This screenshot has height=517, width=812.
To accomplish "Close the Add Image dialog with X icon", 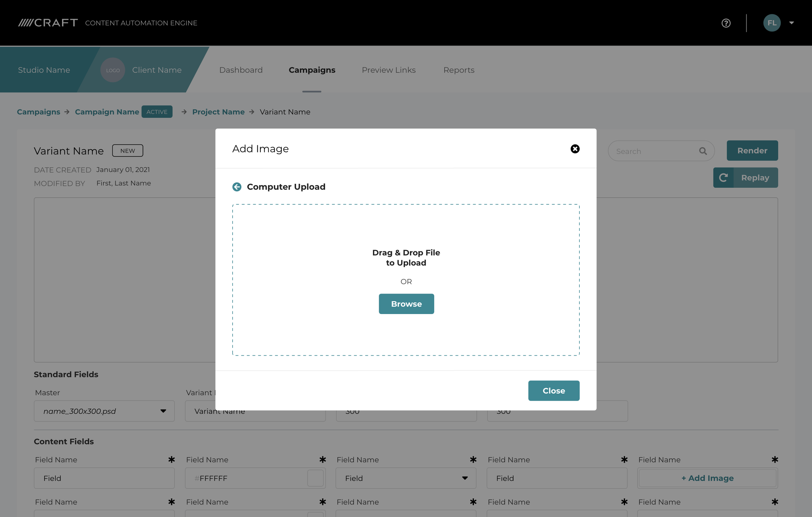I will coord(575,149).
